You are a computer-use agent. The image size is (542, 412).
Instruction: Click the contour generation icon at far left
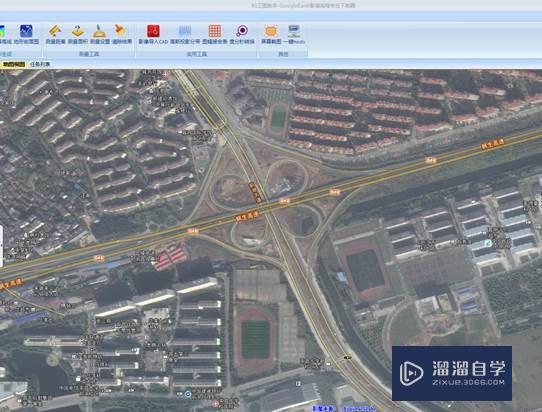click(x=2, y=31)
